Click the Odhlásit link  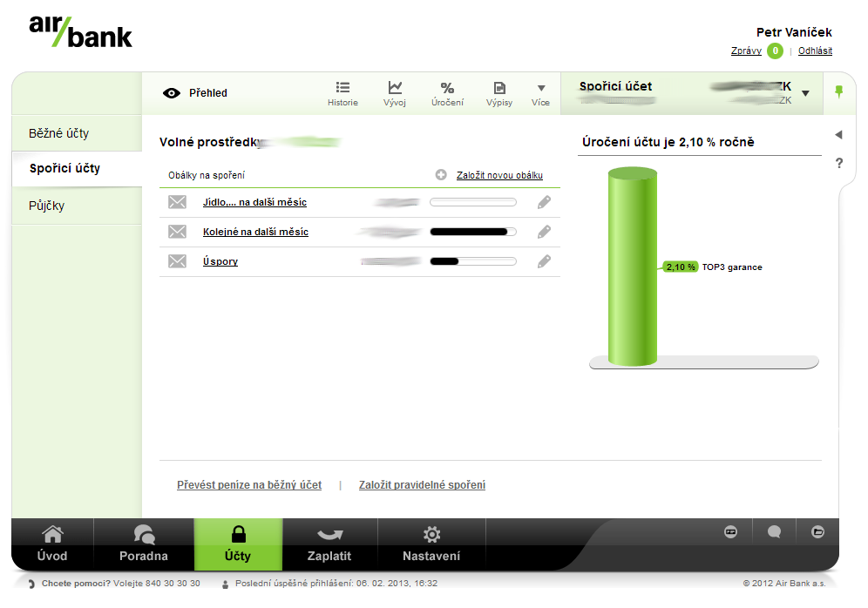coord(815,51)
